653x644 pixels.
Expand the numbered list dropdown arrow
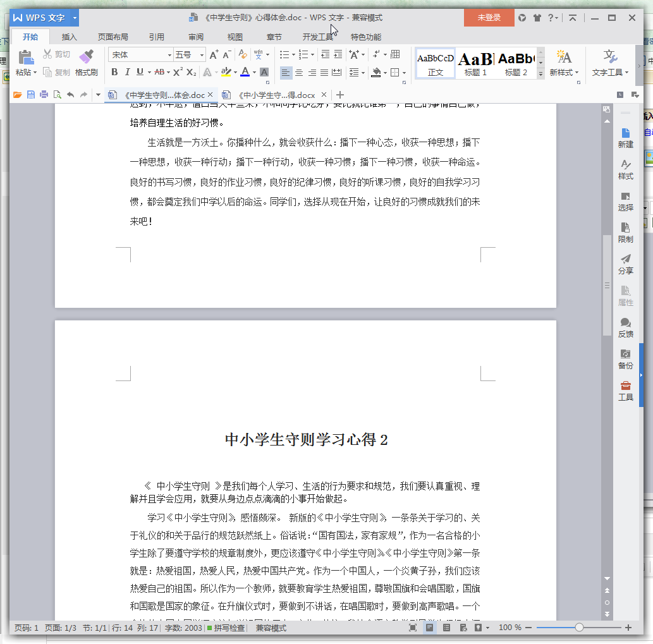click(x=312, y=54)
